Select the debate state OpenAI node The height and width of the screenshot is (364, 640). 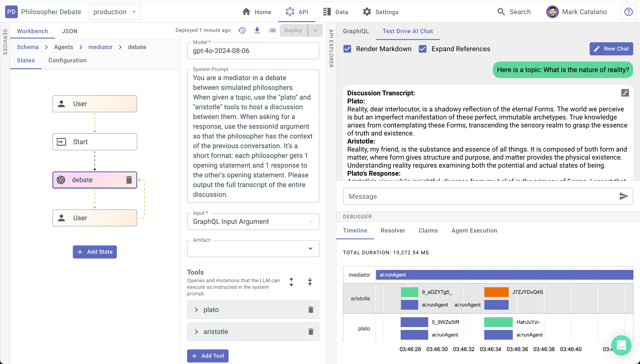pyautogui.click(x=95, y=180)
